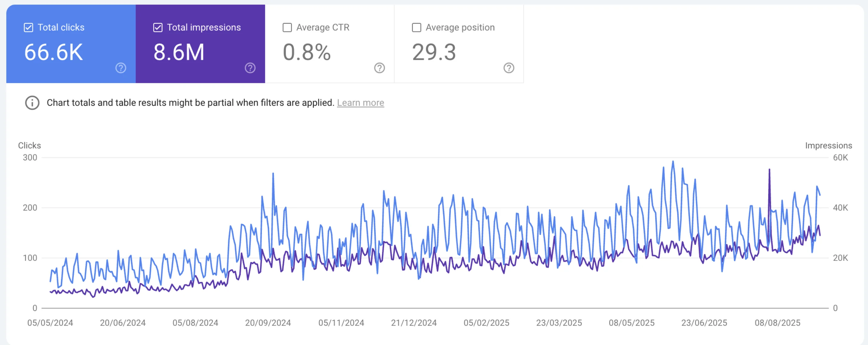868x345 pixels.
Task: Uncheck the Total clicks checkbox
Action: point(29,27)
